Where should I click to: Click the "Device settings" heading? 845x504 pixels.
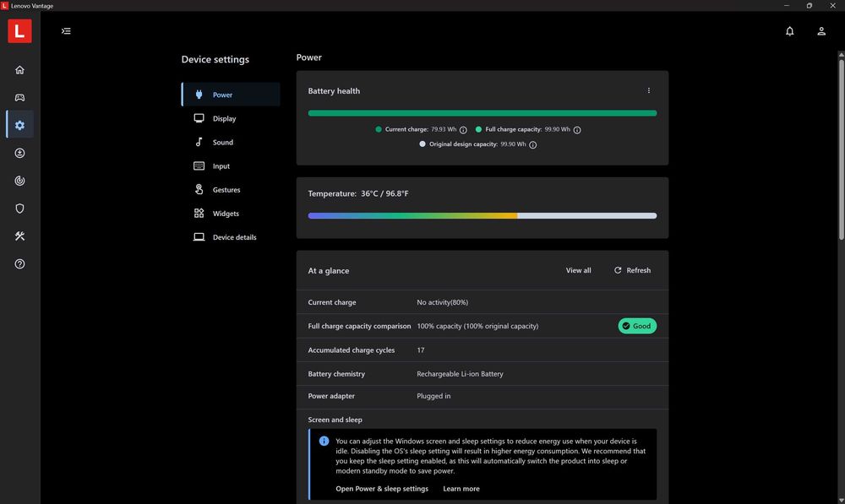click(x=215, y=59)
